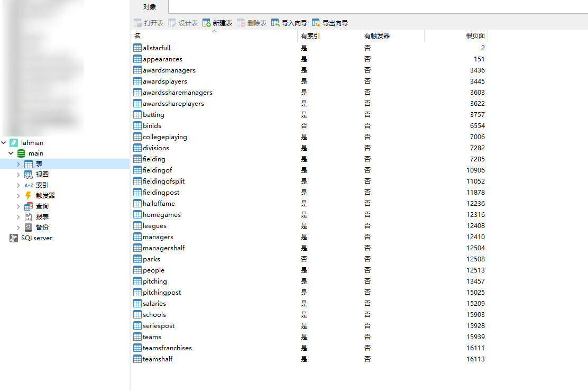
Task: Select the awardsplayers table name
Action: [x=165, y=81]
